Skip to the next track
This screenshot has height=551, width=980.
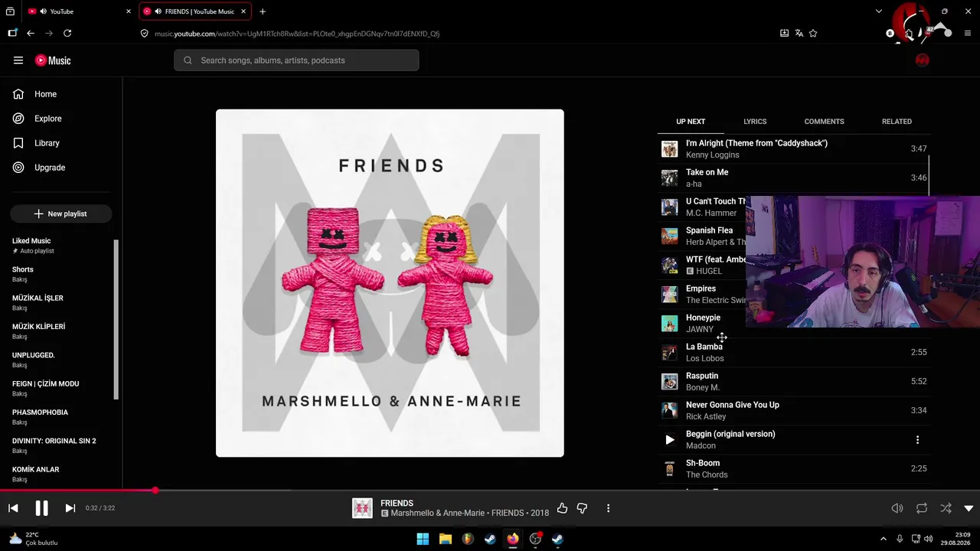click(70, 508)
